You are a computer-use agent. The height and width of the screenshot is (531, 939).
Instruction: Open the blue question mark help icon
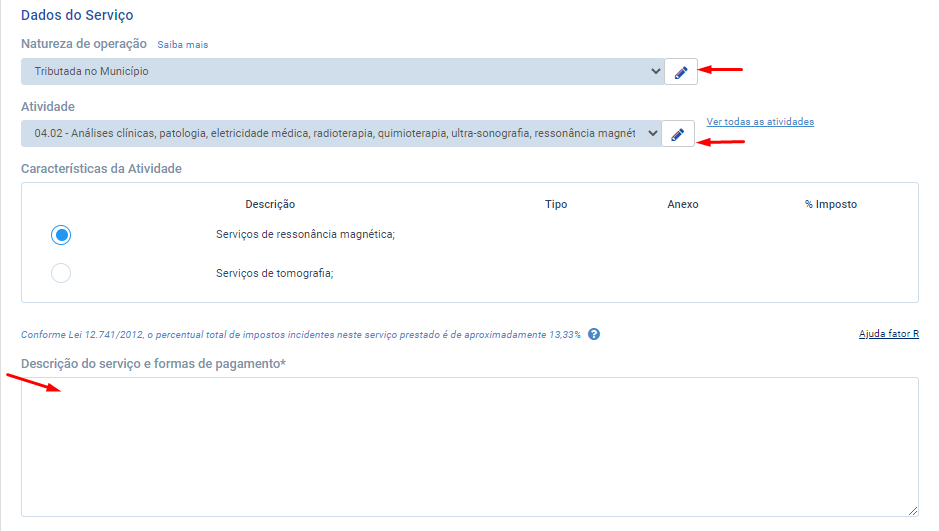tap(594, 334)
